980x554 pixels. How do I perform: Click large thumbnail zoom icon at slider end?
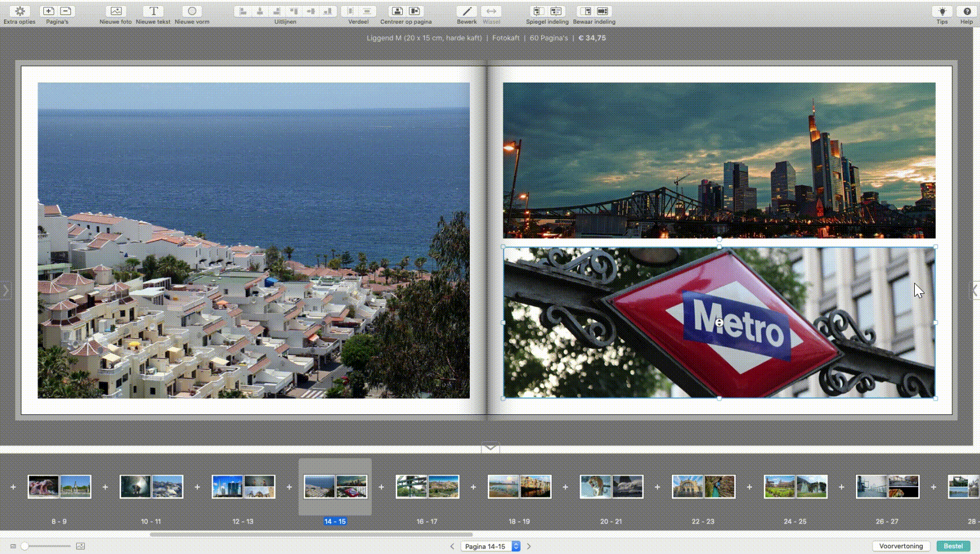click(x=80, y=546)
